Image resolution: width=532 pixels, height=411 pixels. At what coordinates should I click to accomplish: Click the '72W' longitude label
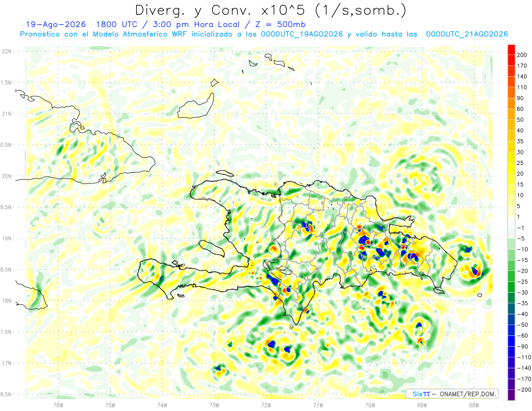click(266, 405)
